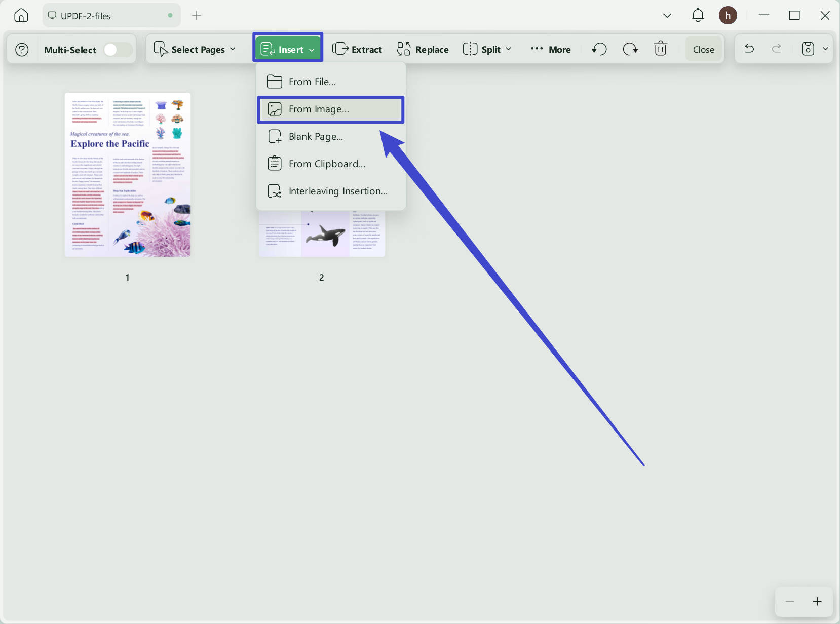This screenshot has height=624, width=840.
Task: Zoom out thumbnails with minus button
Action: [x=790, y=601]
